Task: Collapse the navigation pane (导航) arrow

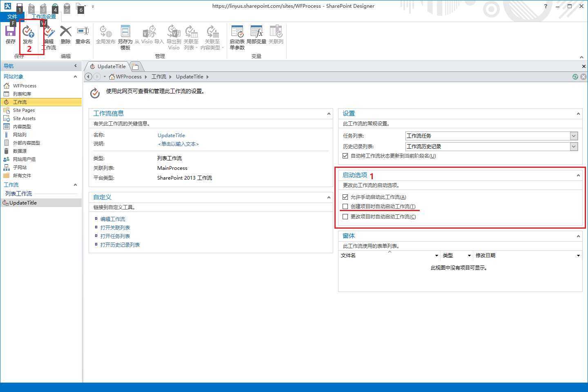Action: [76, 66]
